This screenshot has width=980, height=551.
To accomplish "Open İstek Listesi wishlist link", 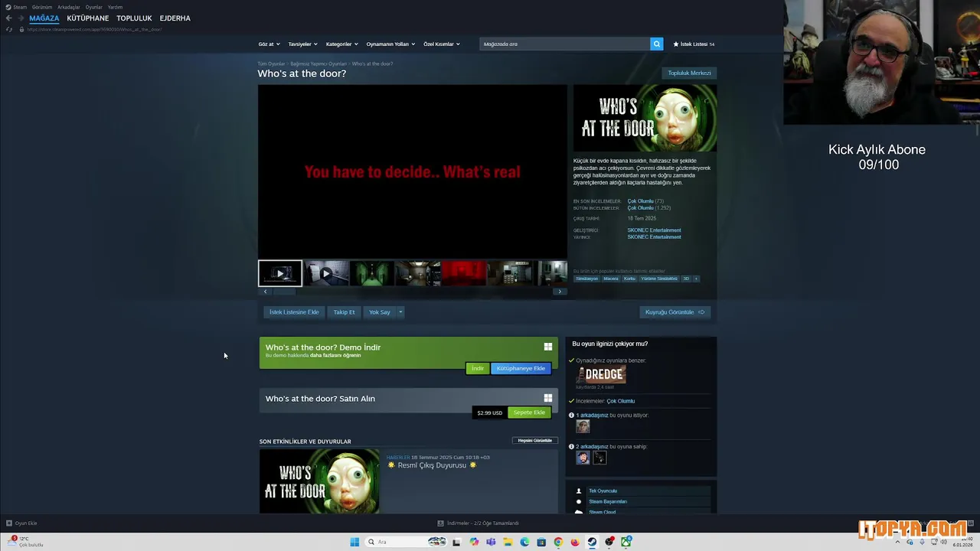I will pos(694,44).
